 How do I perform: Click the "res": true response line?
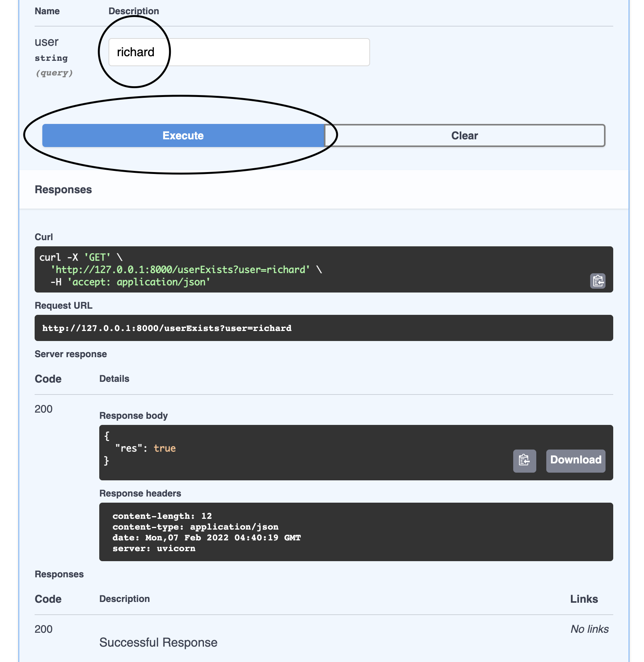click(x=145, y=448)
